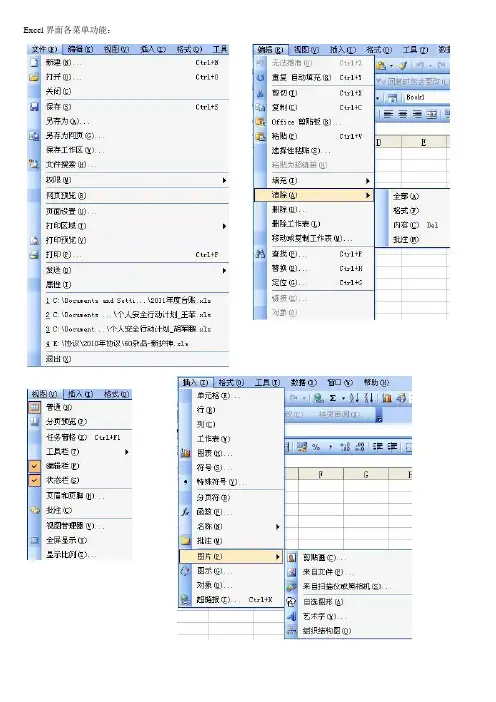Image resolution: width=496 pixels, height=702 pixels.
Task: Click the copy icon beside 复制
Action: pos(261,107)
